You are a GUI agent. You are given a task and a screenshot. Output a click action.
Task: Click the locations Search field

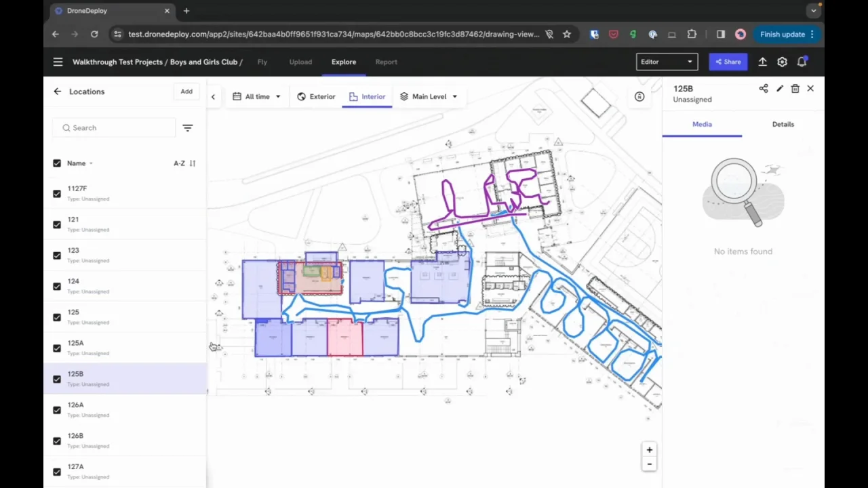115,127
